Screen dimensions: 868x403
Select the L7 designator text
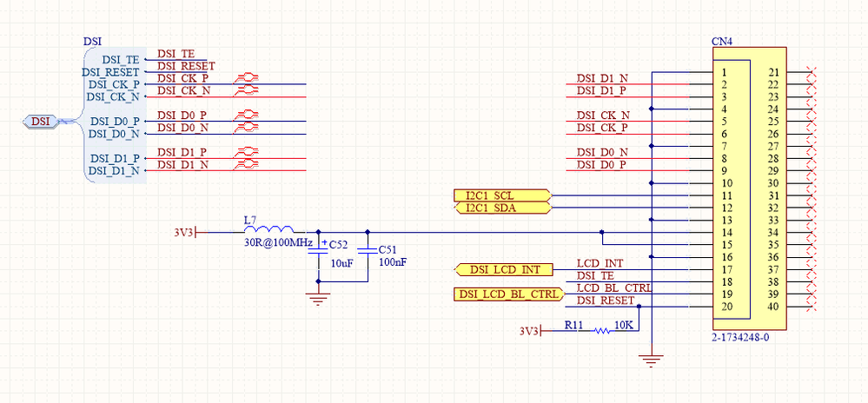(x=250, y=220)
